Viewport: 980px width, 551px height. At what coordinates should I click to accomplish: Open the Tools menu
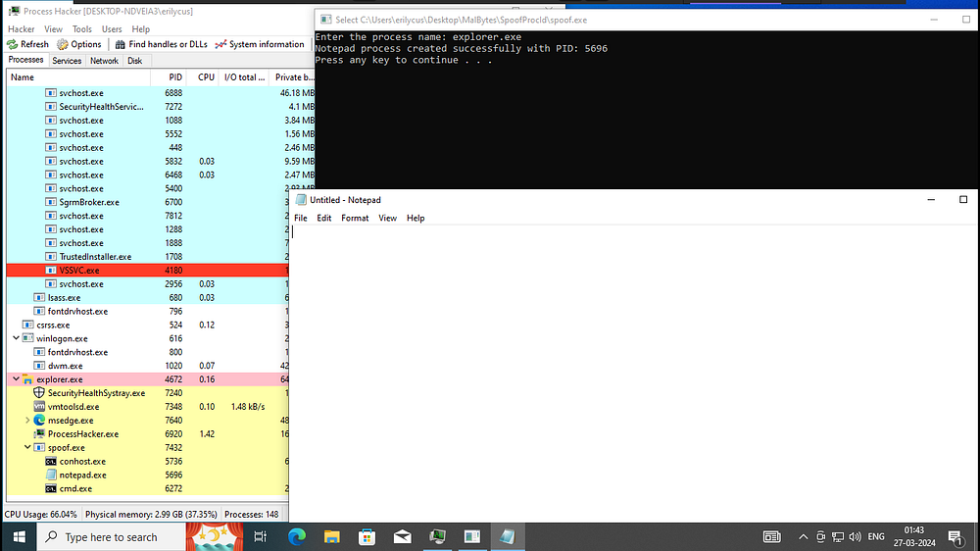tap(82, 28)
